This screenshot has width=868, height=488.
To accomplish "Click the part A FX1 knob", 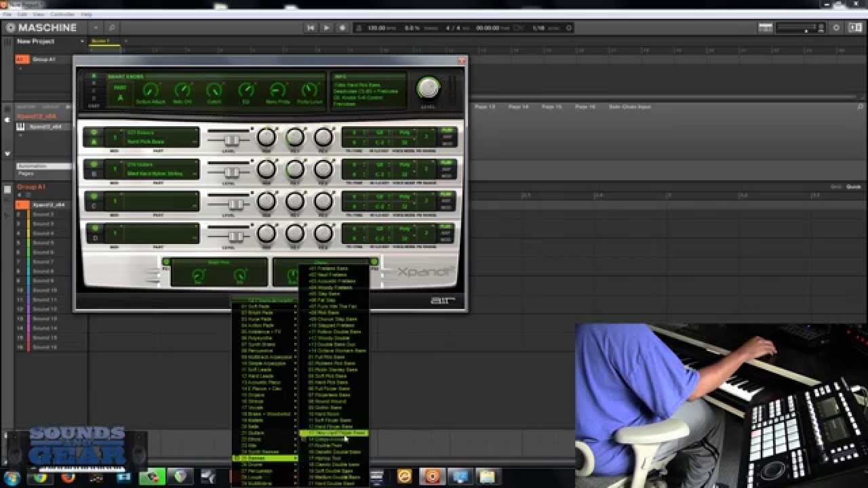I will click(295, 137).
